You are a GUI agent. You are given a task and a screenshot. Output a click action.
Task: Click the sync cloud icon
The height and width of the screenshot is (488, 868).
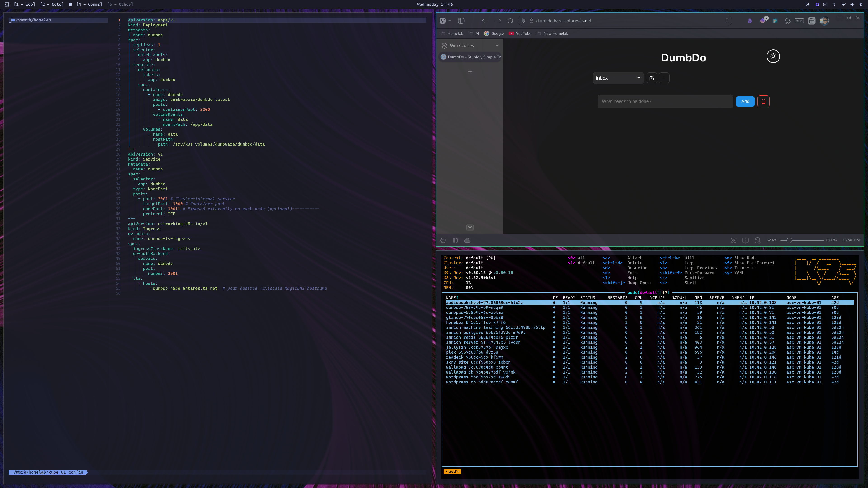click(x=467, y=240)
